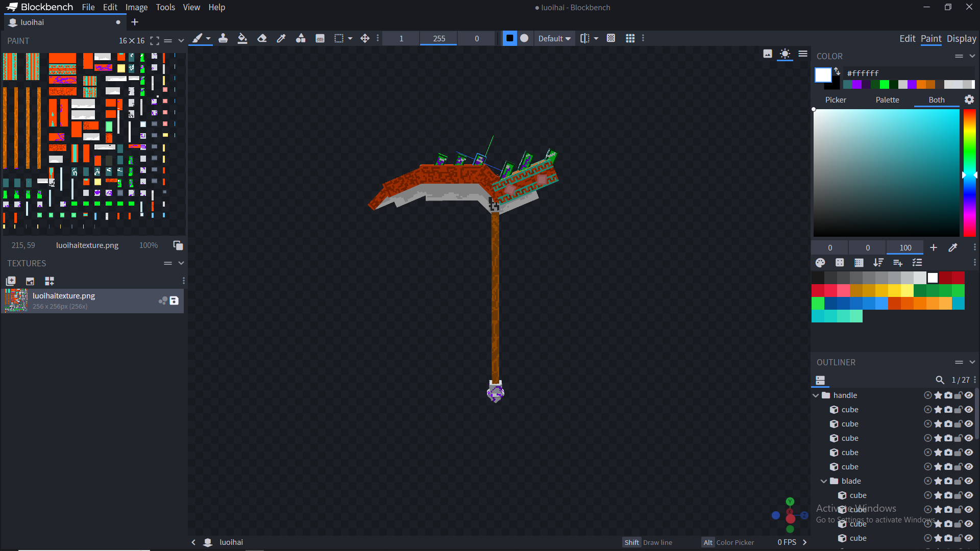
Task: Select the Color Picker eyedropper tool
Action: (281, 38)
